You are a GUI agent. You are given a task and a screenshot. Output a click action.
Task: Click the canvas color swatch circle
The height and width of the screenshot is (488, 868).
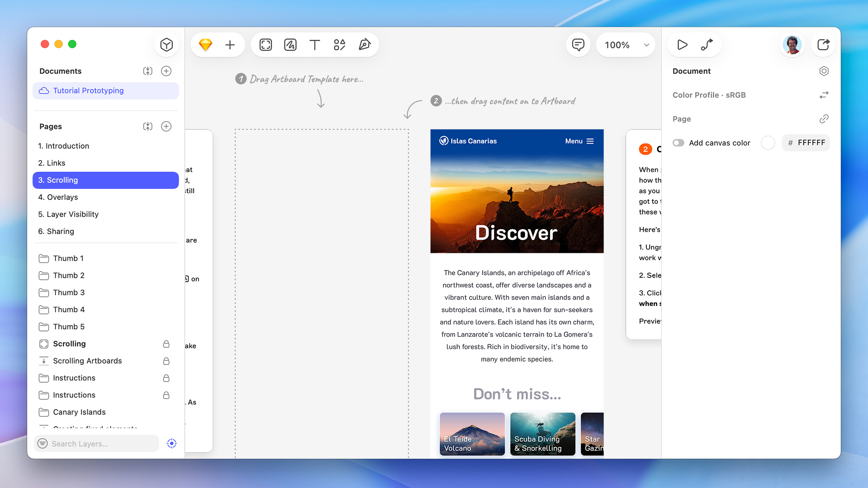[768, 143]
